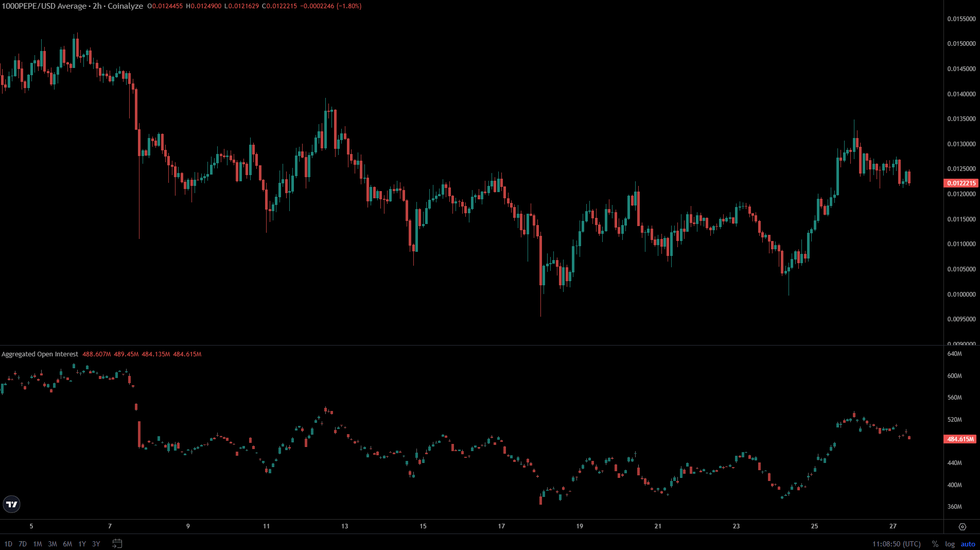Select the 1Y time range
Viewport: 980px width, 550px height.
coord(82,544)
